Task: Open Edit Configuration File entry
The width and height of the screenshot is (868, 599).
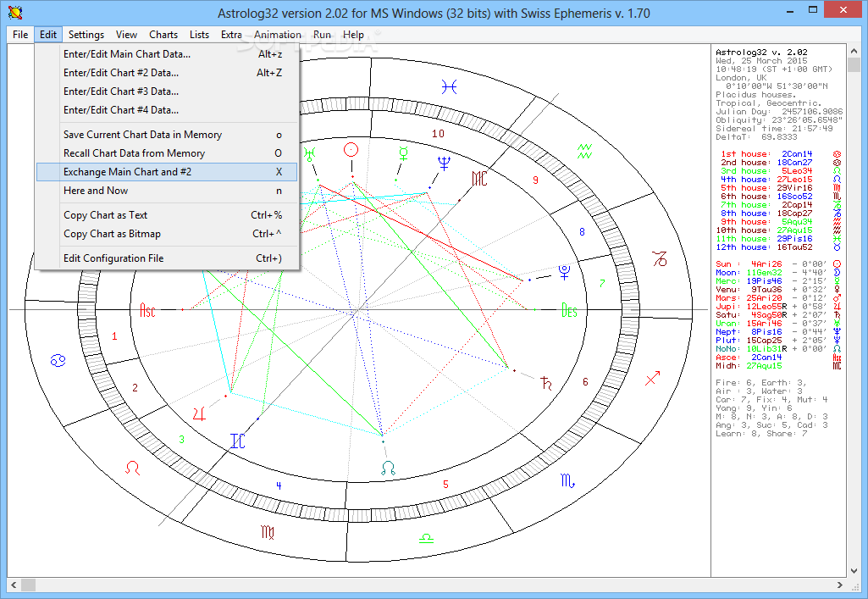Action: pyautogui.click(x=167, y=258)
